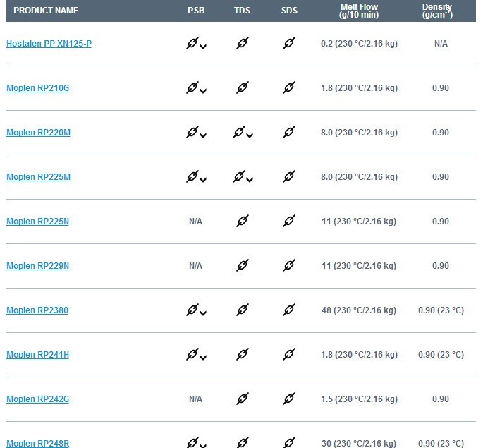Click SDS link icon for Moplen RP2380
The width and height of the screenshot is (483, 448).
click(289, 310)
